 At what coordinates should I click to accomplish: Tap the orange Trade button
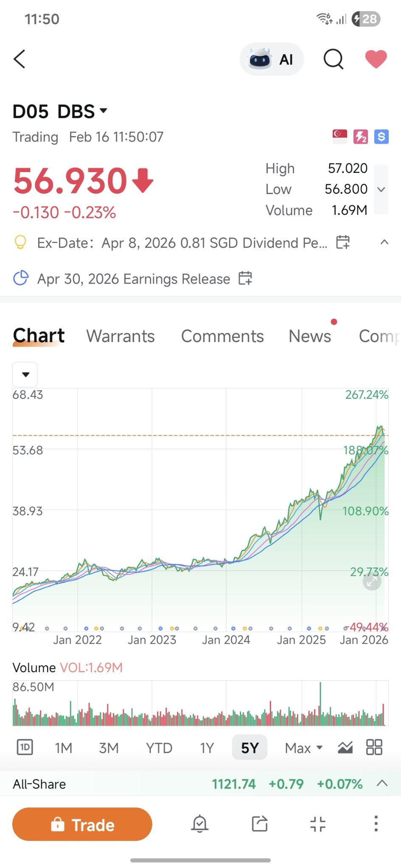[82, 824]
